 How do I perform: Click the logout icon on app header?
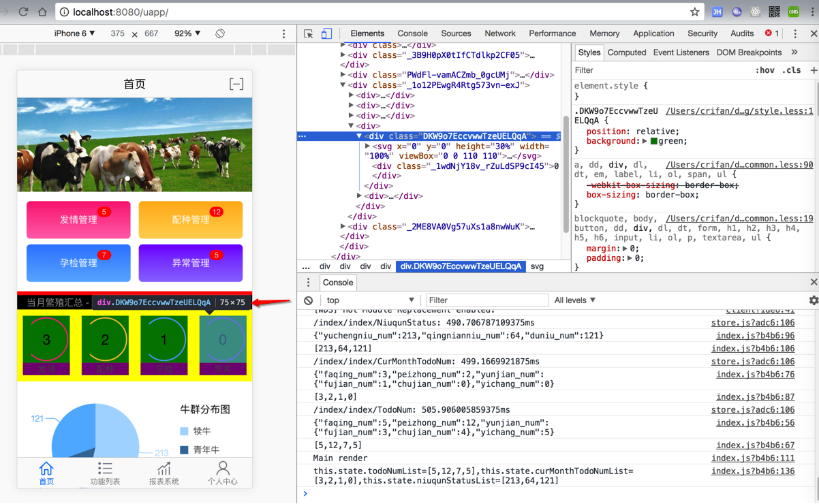point(236,84)
